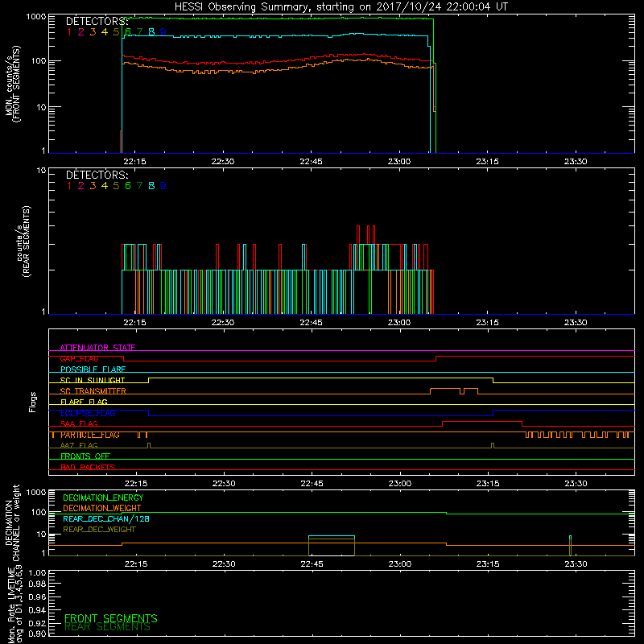Click cyan detector 8 in the front segments legend
The height and width of the screenshot is (644, 644).
click(151, 31)
